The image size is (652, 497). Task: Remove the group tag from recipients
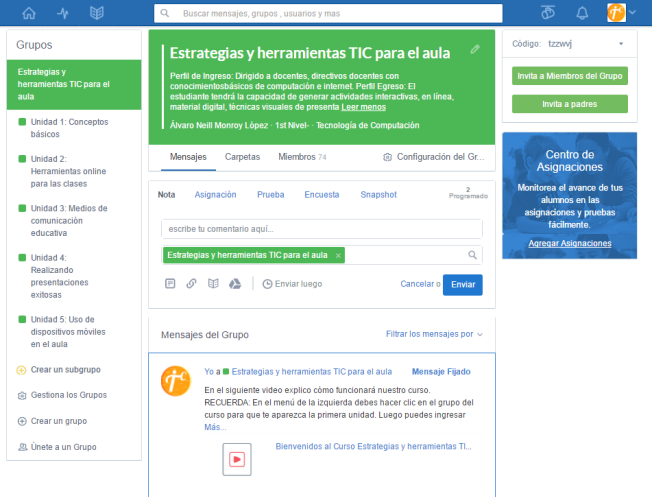[338, 255]
